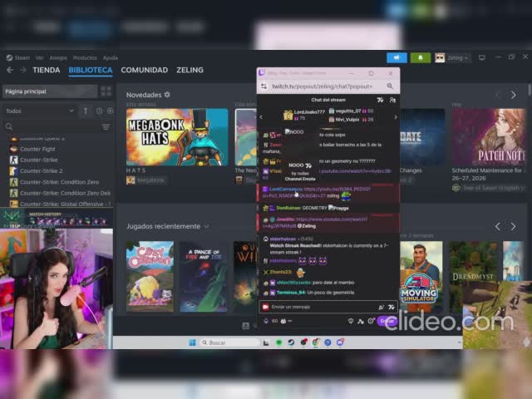
Task: Send the chat message with Enviar button
Action: 387,321
